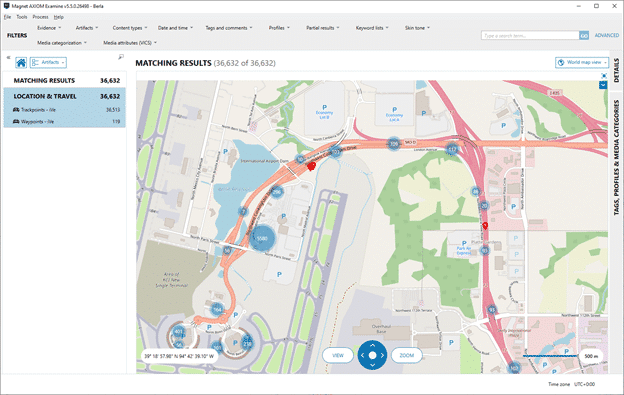Click the 5580 cluster marker

262,238
